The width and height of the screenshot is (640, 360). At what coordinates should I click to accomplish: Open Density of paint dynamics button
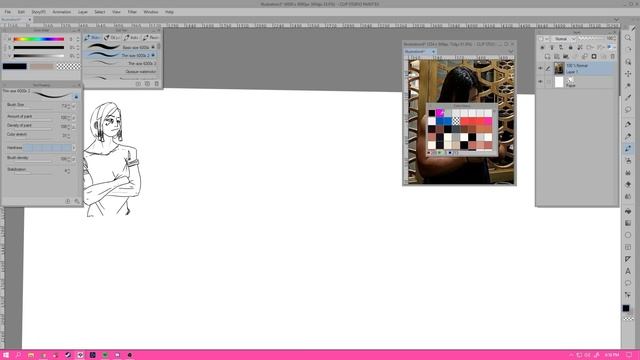click(74, 127)
